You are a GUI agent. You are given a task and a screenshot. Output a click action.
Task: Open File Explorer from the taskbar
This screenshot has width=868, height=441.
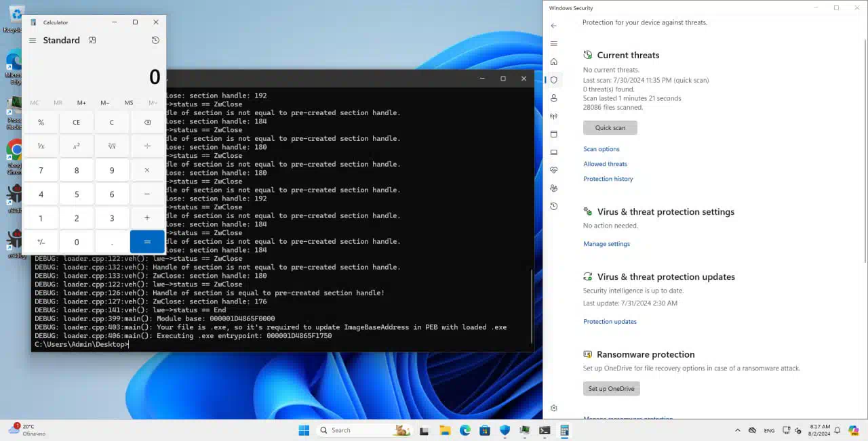point(445,430)
